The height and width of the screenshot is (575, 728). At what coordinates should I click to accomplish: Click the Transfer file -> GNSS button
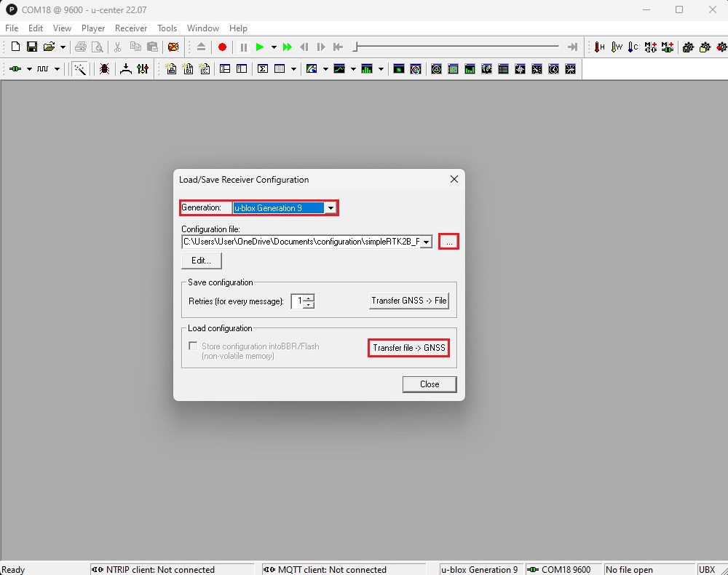408,348
